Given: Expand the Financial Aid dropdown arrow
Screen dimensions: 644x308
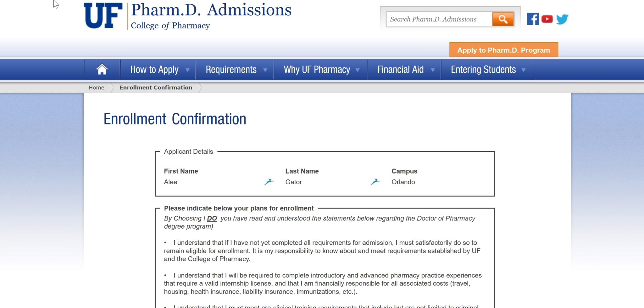Looking at the screenshot, I should click(x=433, y=70).
